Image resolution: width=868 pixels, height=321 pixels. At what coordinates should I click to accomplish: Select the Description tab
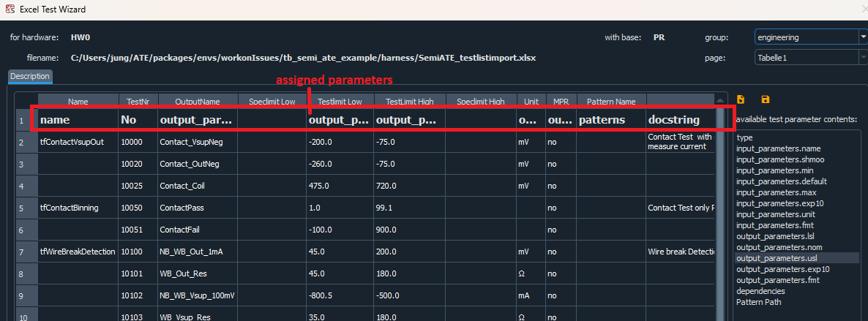(x=30, y=76)
